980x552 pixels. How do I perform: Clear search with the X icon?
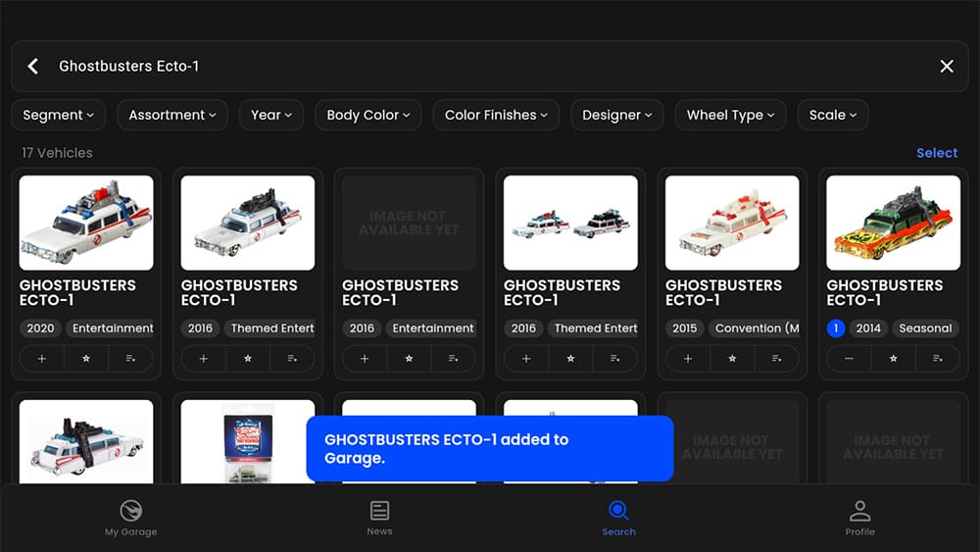click(x=947, y=67)
